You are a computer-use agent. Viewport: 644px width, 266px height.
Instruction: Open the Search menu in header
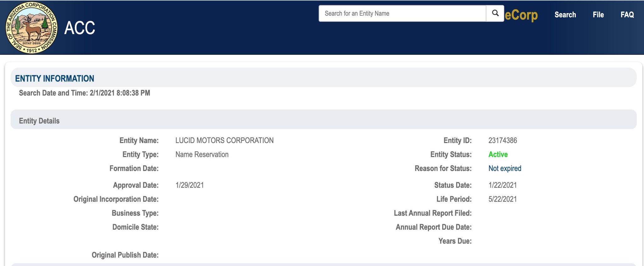(565, 15)
